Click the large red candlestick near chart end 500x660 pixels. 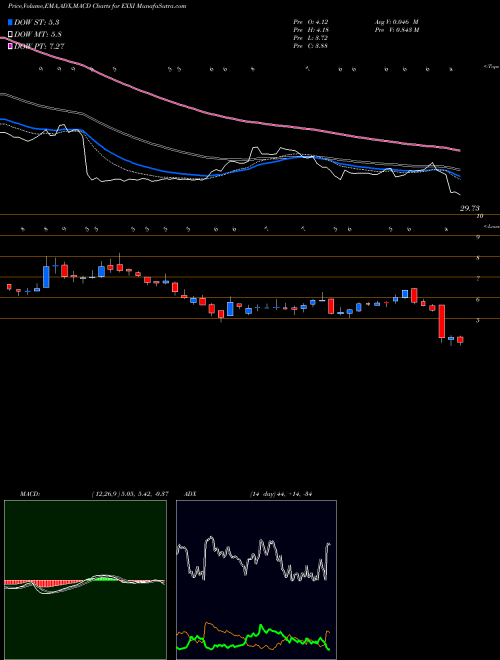point(441,321)
